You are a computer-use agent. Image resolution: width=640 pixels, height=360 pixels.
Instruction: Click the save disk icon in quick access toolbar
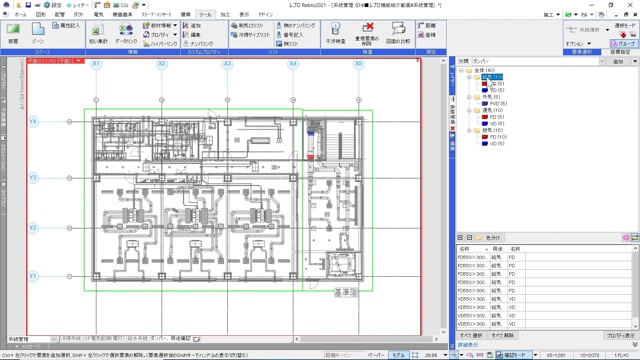(x=28, y=5)
